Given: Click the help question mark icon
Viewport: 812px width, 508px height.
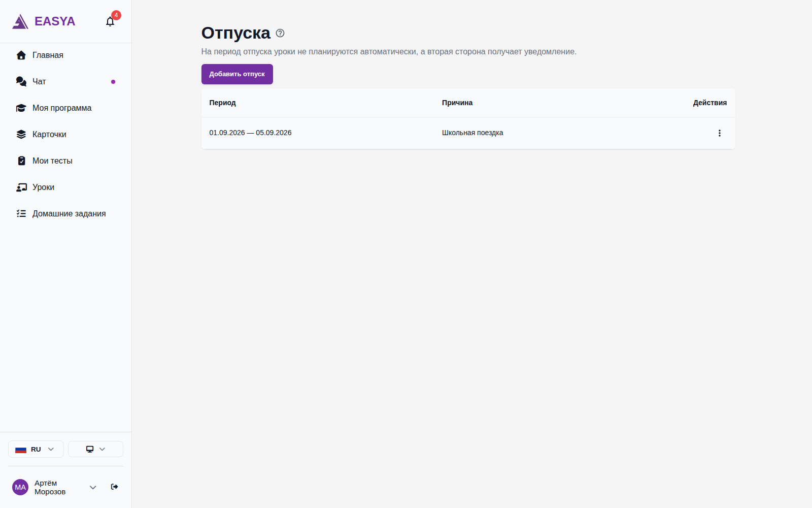Looking at the screenshot, I should 280,33.
